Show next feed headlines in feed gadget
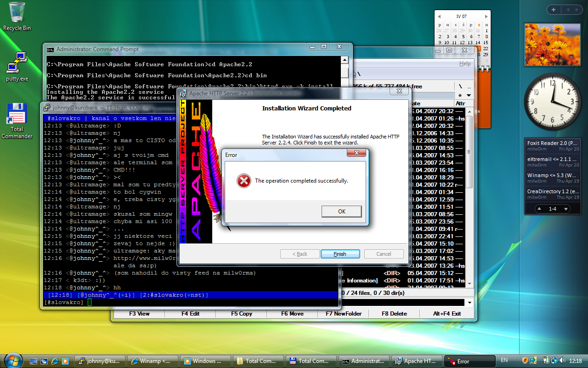 pyautogui.click(x=566, y=209)
